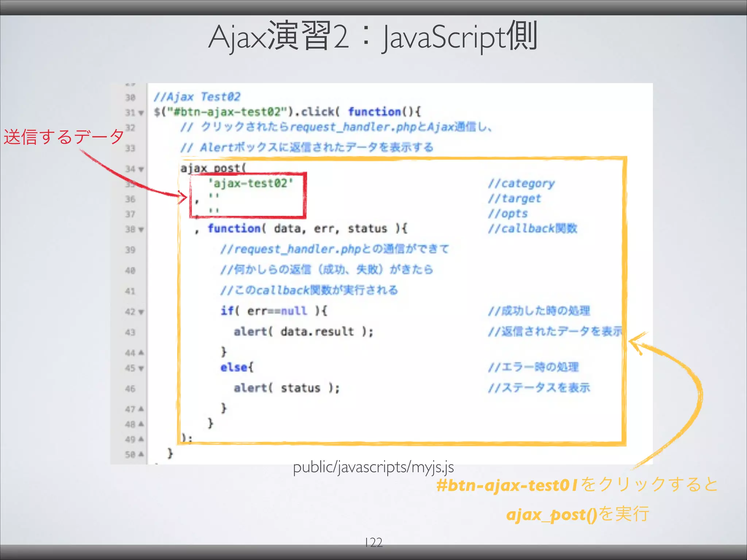Collapse the fold arrow at line 42
747x560 pixels.
(x=141, y=312)
